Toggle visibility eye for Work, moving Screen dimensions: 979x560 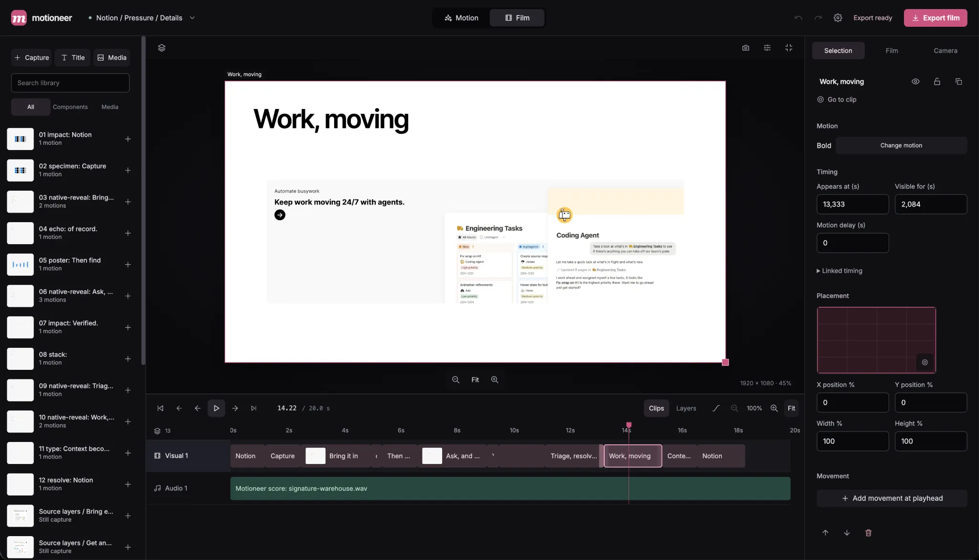click(915, 82)
